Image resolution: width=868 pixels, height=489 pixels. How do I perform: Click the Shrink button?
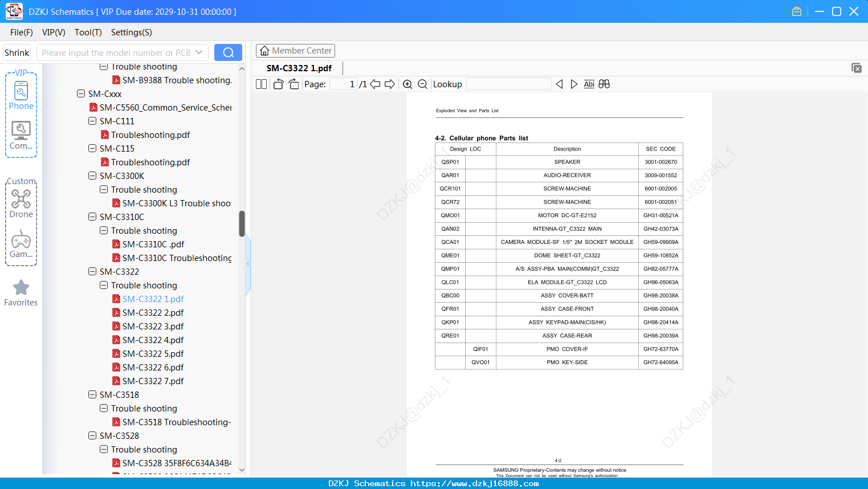pyautogui.click(x=17, y=52)
